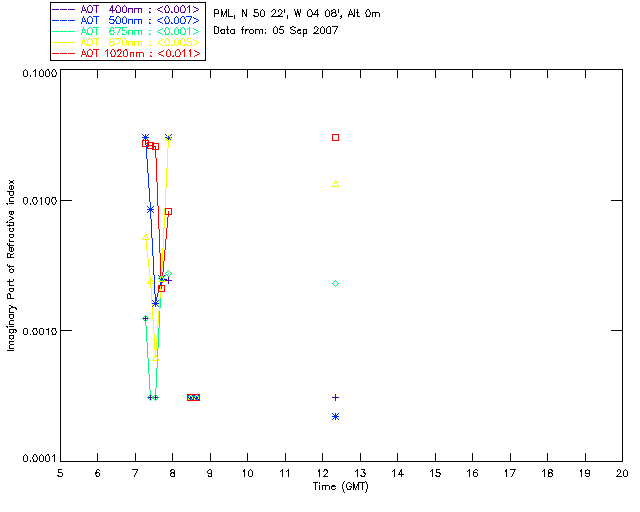
Task: Click the x-axis tick label 13
Action: (360, 473)
